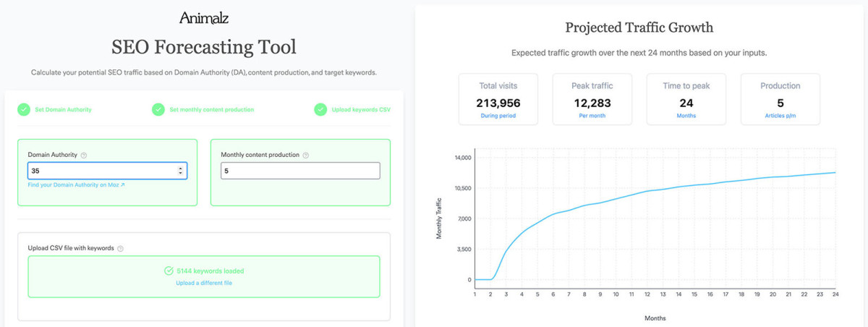Focus the Monthly content production field
The height and width of the screenshot is (327, 868).
[300, 171]
